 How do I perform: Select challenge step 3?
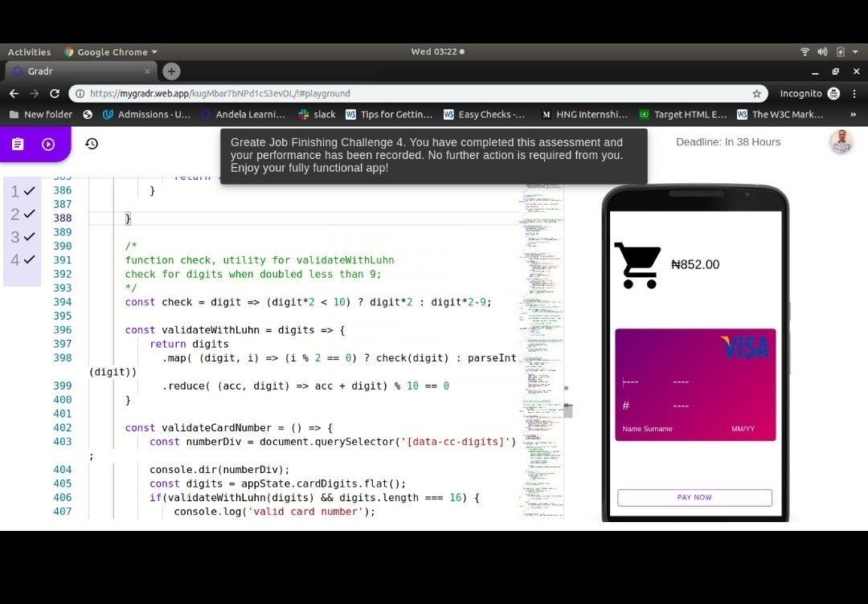[23, 237]
